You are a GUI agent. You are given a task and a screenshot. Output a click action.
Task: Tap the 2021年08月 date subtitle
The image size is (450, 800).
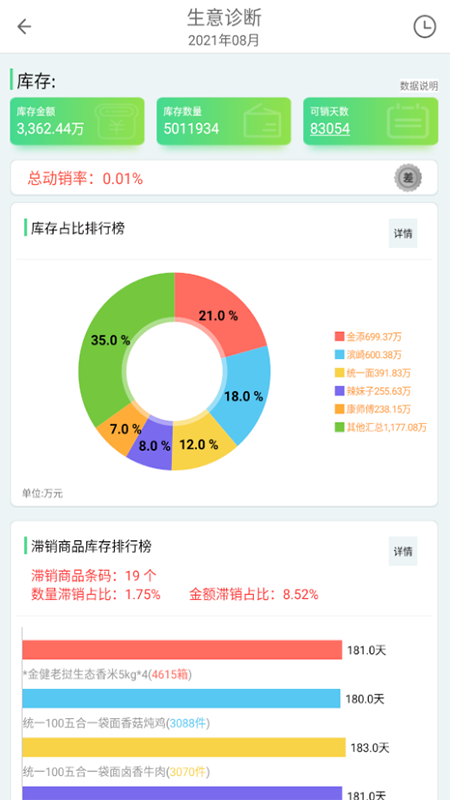[224, 40]
